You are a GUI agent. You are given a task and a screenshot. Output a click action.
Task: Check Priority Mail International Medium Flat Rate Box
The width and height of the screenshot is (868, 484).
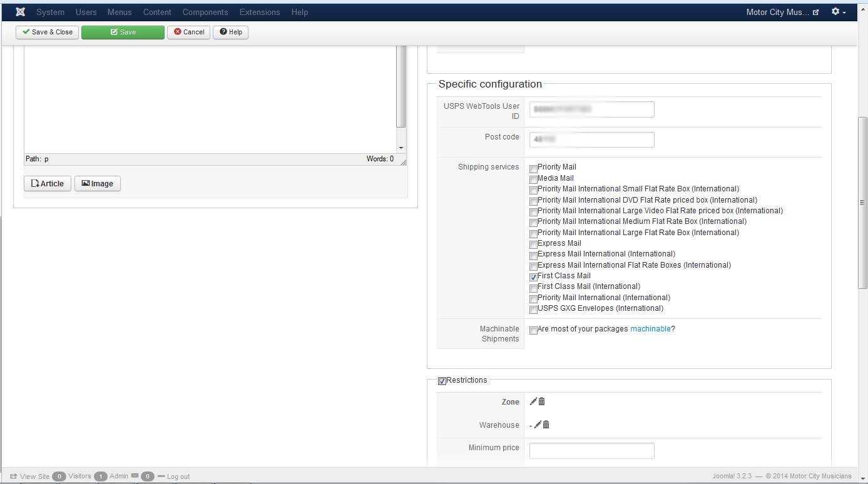point(533,223)
